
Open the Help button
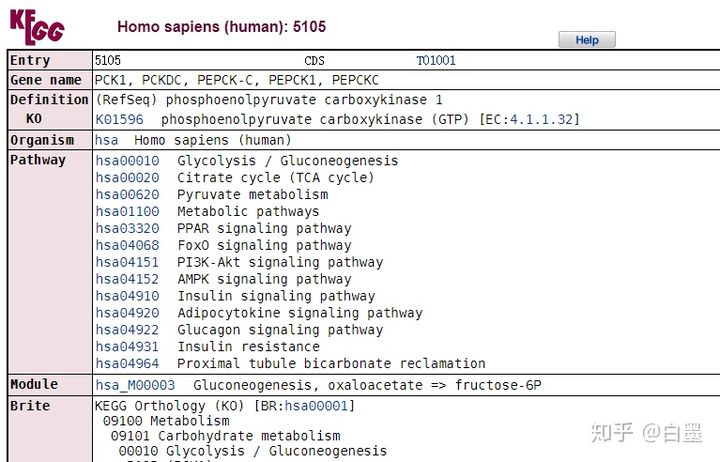coord(587,40)
